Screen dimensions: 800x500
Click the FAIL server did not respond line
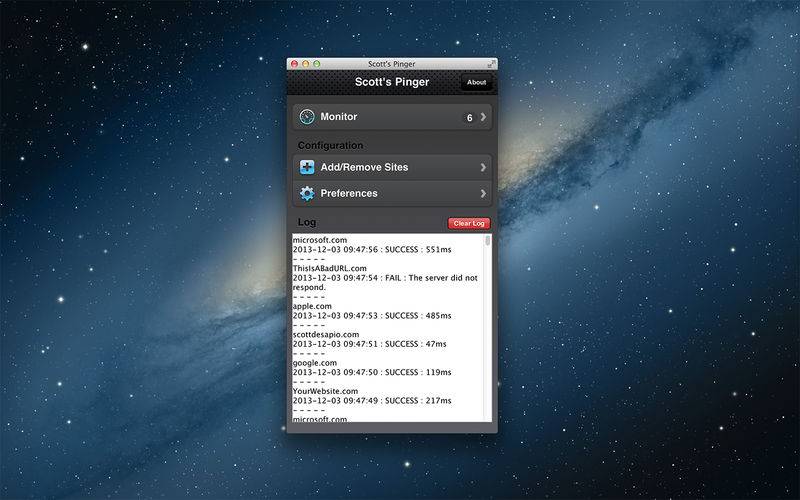385,283
